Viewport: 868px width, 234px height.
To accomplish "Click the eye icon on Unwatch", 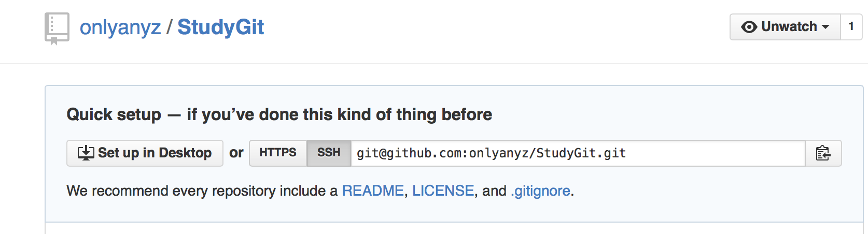I will (749, 27).
